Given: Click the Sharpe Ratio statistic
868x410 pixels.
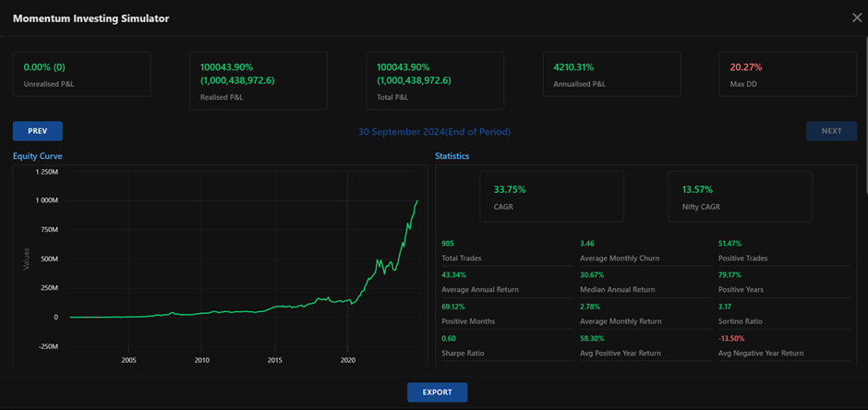Looking at the screenshot, I should click(464, 346).
